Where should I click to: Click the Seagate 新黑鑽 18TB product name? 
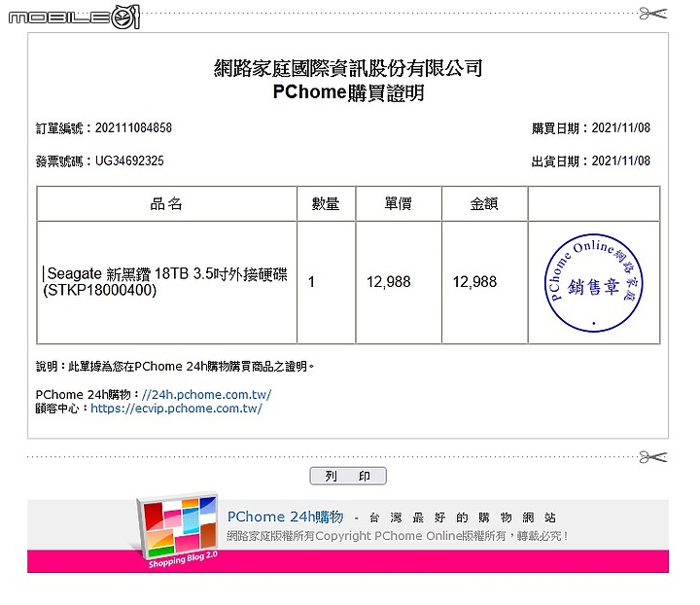click(167, 273)
